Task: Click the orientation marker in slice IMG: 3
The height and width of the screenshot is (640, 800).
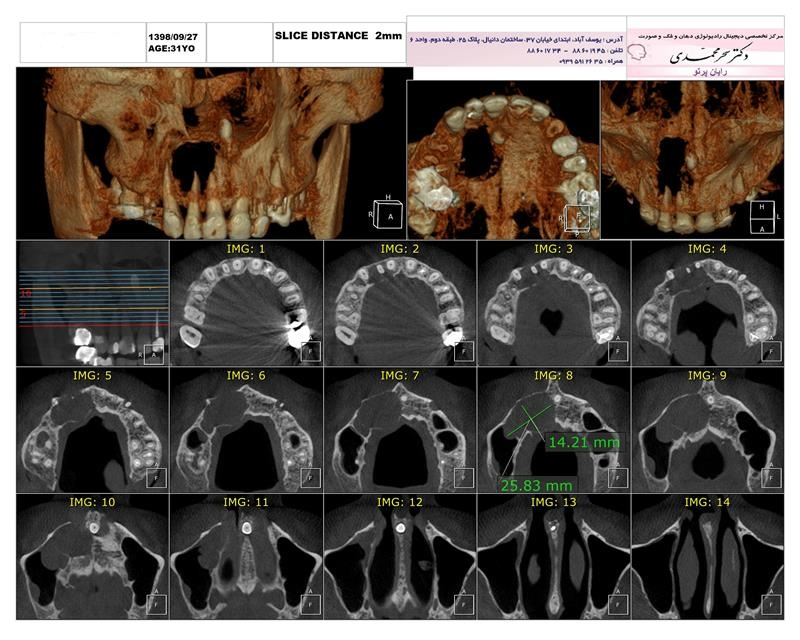Action: pyautogui.click(x=618, y=351)
